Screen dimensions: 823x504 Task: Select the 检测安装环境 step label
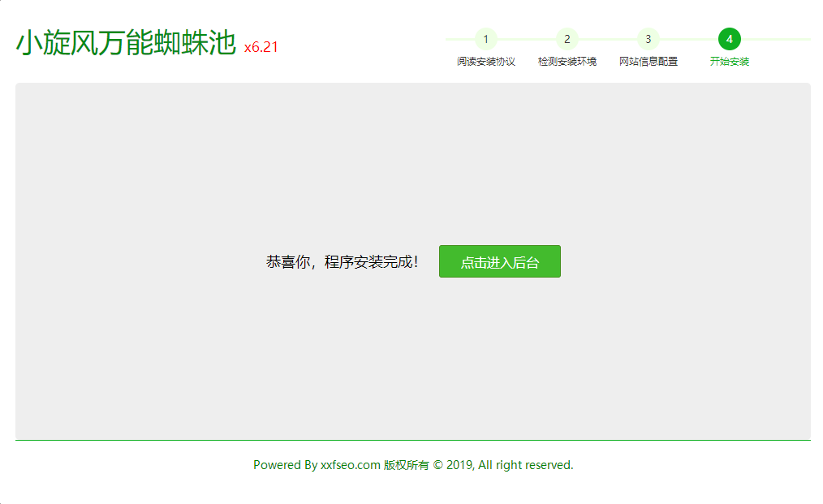[567, 61]
